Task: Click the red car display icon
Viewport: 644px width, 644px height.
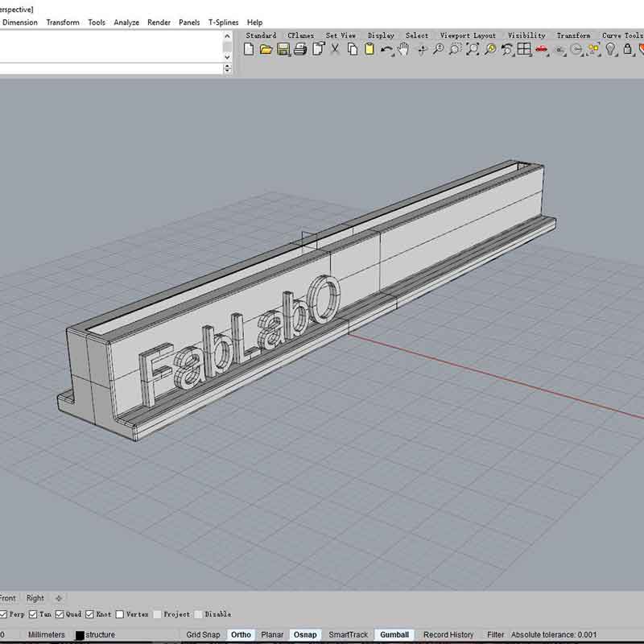Action: click(541, 49)
